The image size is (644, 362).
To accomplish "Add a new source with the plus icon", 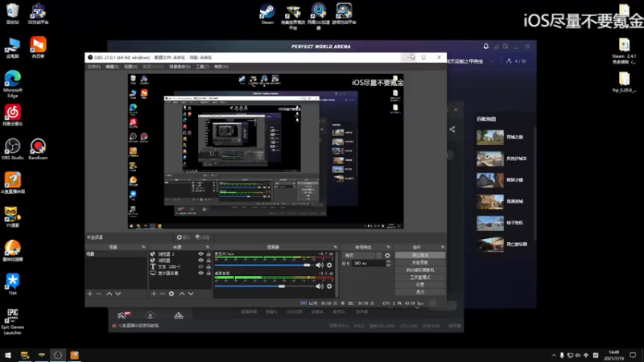I will pos(154,294).
